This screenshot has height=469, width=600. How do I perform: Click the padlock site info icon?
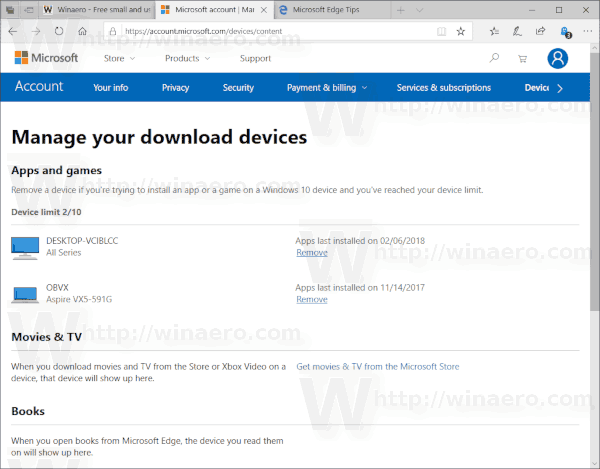[112, 31]
